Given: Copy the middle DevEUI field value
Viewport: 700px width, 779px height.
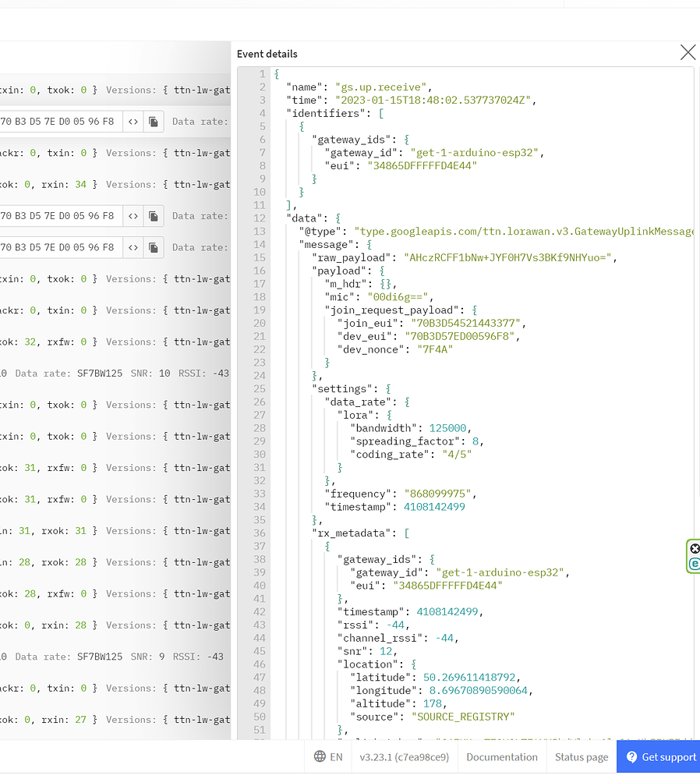Looking at the screenshot, I should point(154,216).
